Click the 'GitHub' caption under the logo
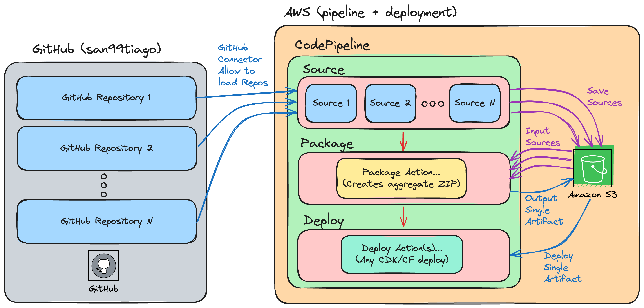Viewport: 644px width, 308px height. [103, 289]
